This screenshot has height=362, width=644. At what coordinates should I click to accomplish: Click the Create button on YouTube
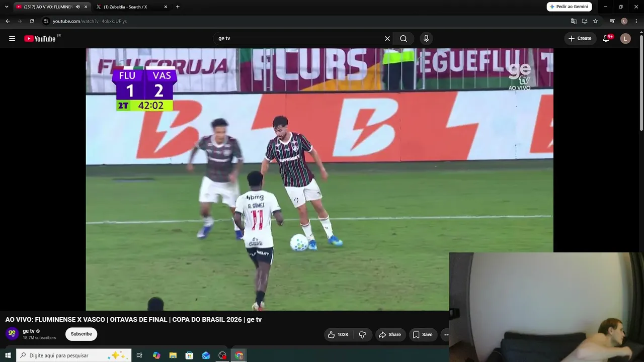(x=580, y=39)
